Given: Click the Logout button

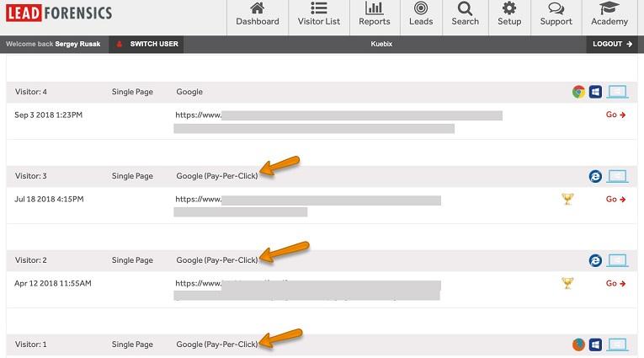Looking at the screenshot, I should (x=612, y=44).
